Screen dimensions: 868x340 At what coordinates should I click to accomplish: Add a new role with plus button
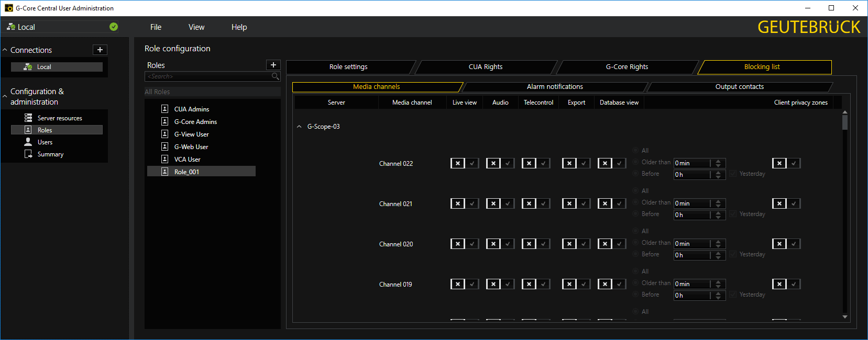[x=273, y=65]
